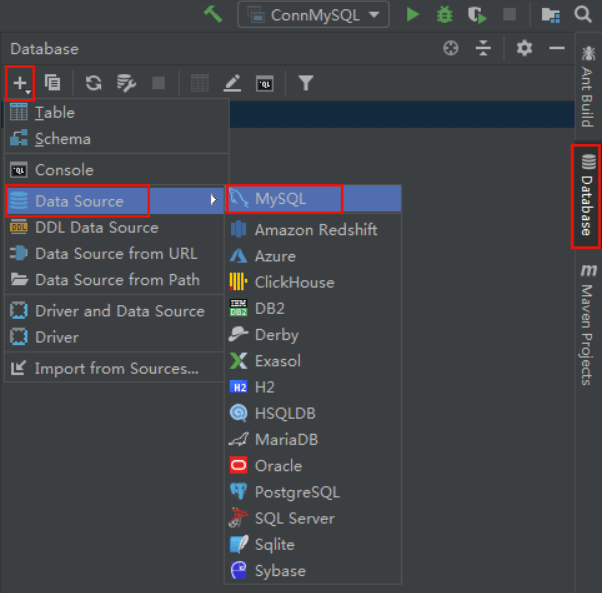Select MySQL data source
This screenshot has height=593, width=603.
pos(313,199)
